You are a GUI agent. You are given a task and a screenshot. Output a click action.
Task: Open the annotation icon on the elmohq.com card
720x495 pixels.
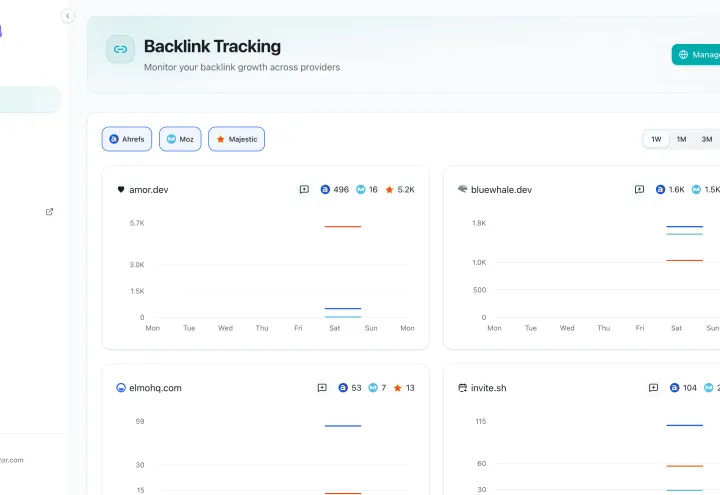[x=322, y=388]
